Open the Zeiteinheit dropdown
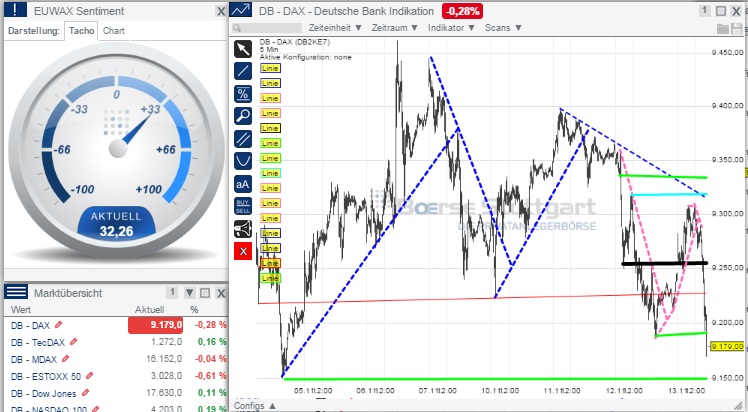The width and height of the screenshot is (748, 412). [334, 28]
